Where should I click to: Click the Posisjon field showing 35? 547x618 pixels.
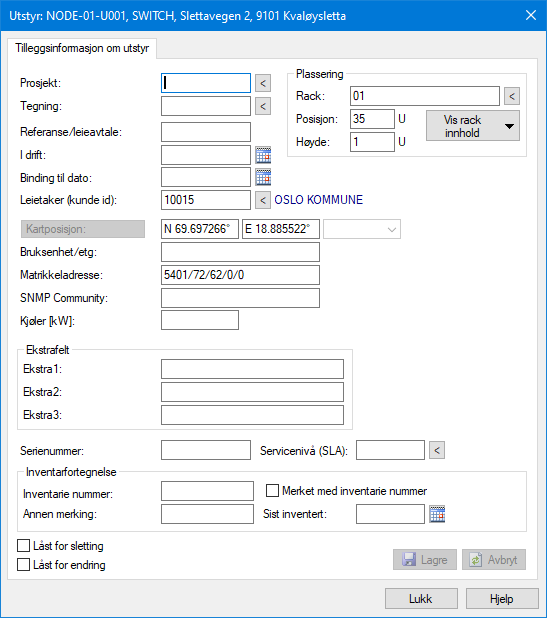point(372,119)
